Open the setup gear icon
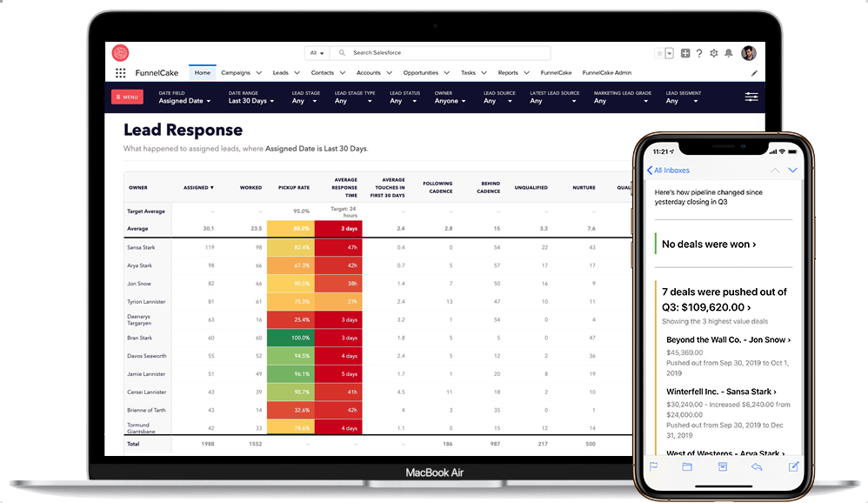The image size is (868, 503). tap(713, 53)
